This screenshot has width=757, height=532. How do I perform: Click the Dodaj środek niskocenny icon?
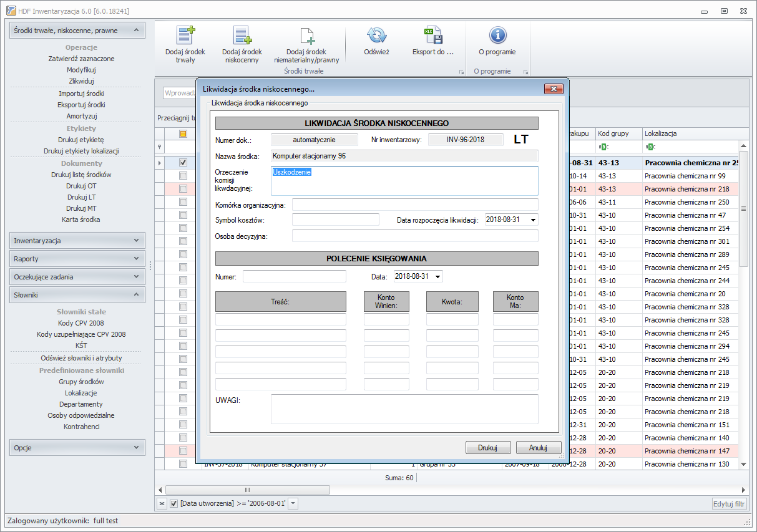point(242,36)
